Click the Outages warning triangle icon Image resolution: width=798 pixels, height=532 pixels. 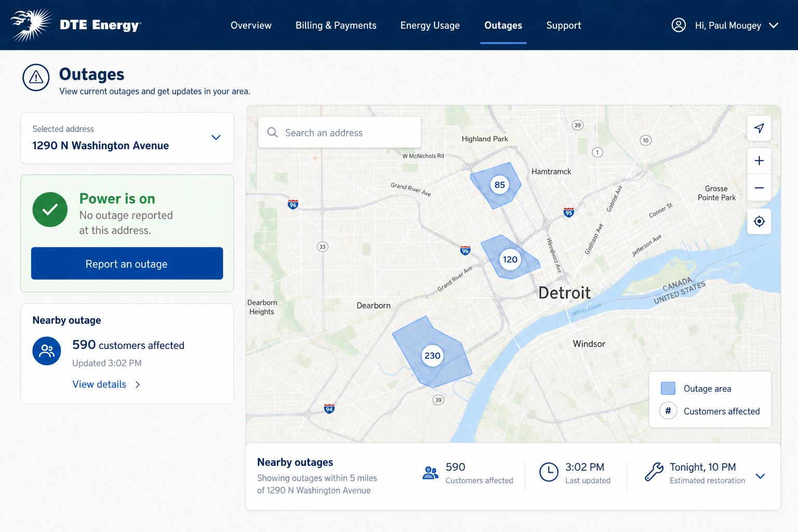click(x=36, y=77)
